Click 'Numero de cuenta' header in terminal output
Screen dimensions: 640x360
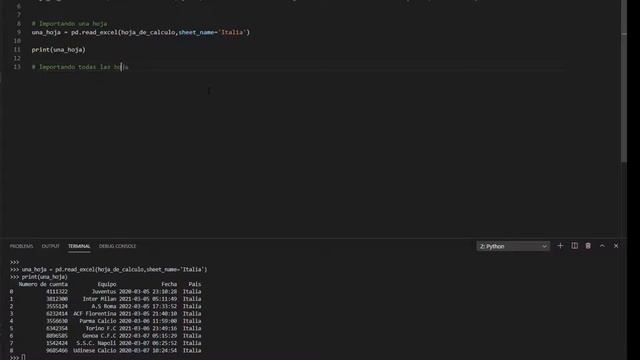(x=43, y=284)
